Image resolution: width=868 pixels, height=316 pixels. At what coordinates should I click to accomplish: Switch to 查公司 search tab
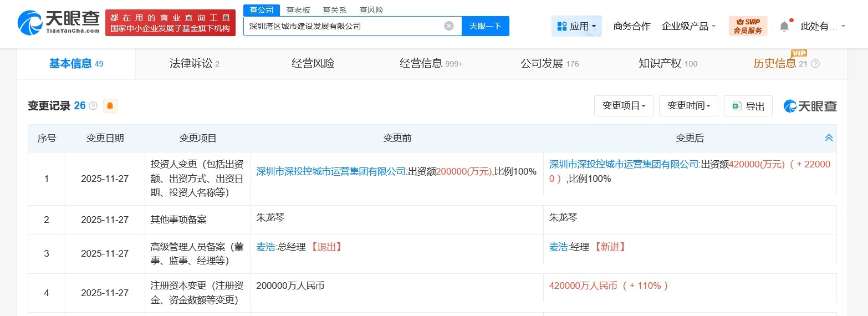tap(261, 10)
